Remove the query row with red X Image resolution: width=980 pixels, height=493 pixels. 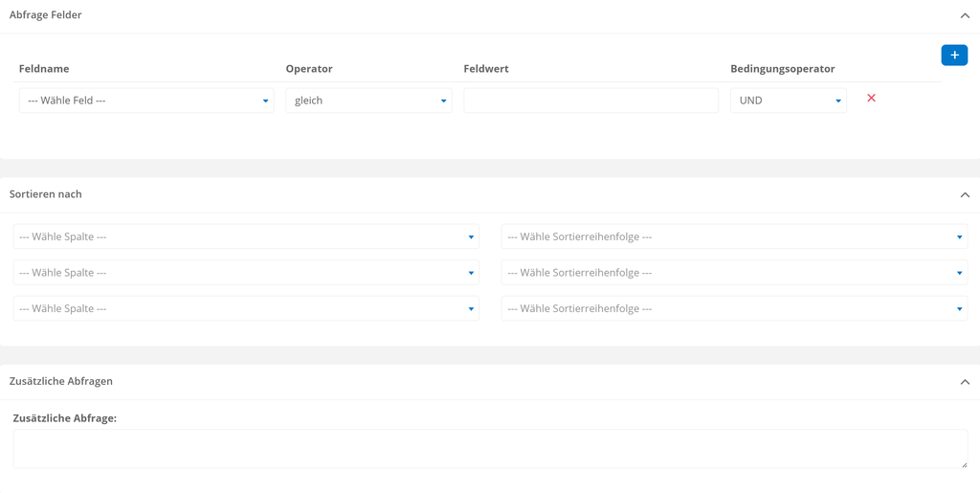(x=871, y=98)
